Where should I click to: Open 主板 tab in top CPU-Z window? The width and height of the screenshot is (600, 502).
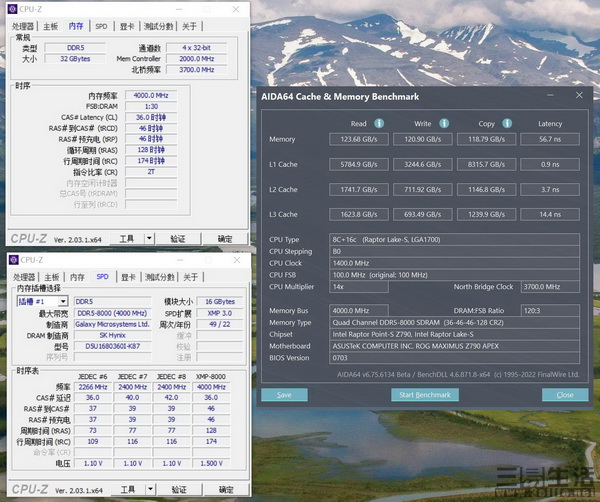[x=51, y=26]
